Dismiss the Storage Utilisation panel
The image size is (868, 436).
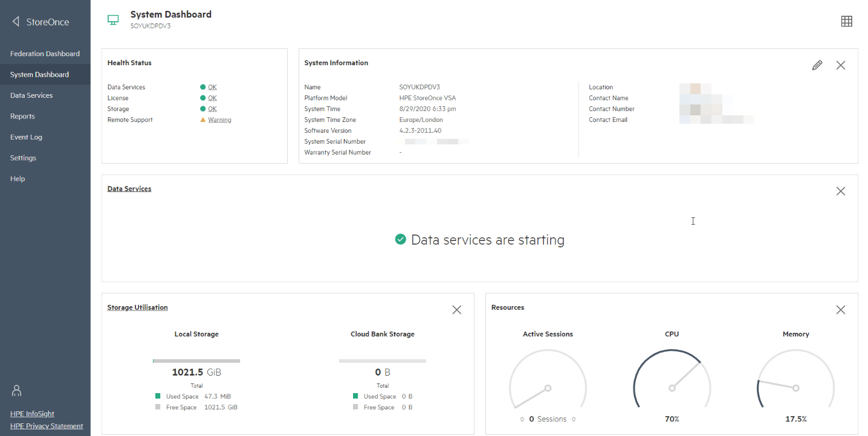[x=456, y=310]
